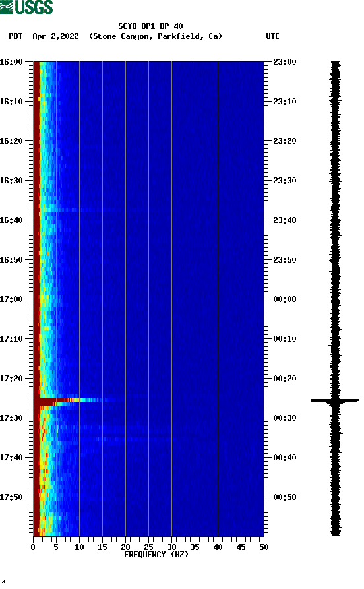The image size is (364, 589).
Task: Click the 'PDT' time zone label
Action: coord(15,36)
